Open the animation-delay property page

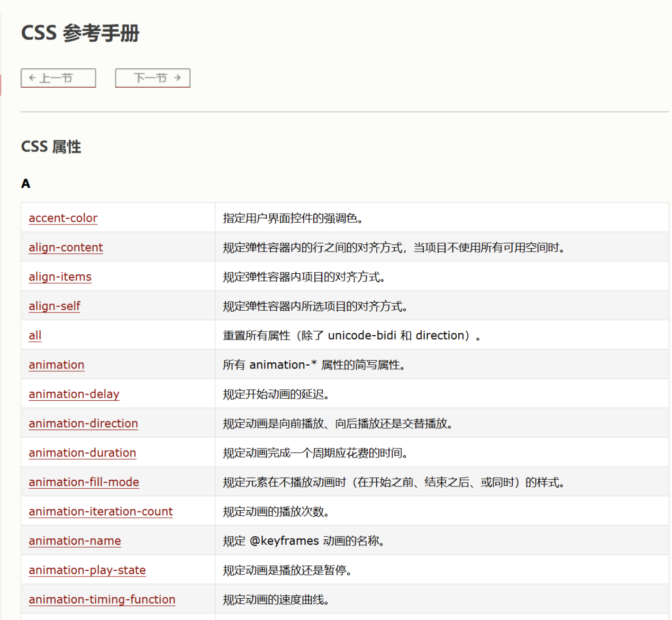coord(73,394)
